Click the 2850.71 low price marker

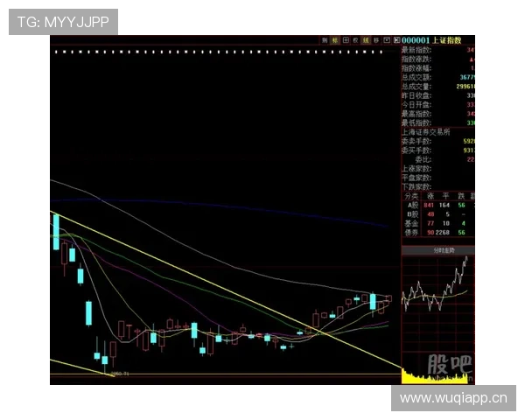coord(120,374)
